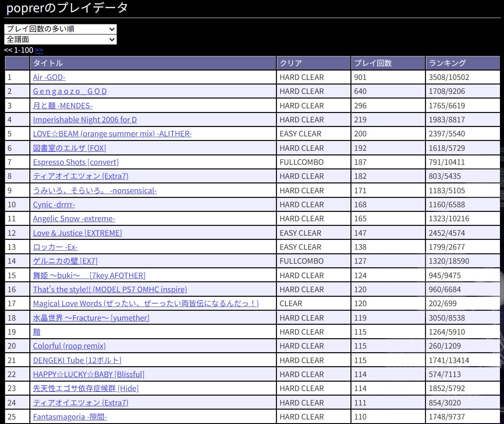Viewport: 504px width, 424px height.
Task: Open 水晶世界 ～Fracture～ [yumether] link
Action: pos(91,317)
